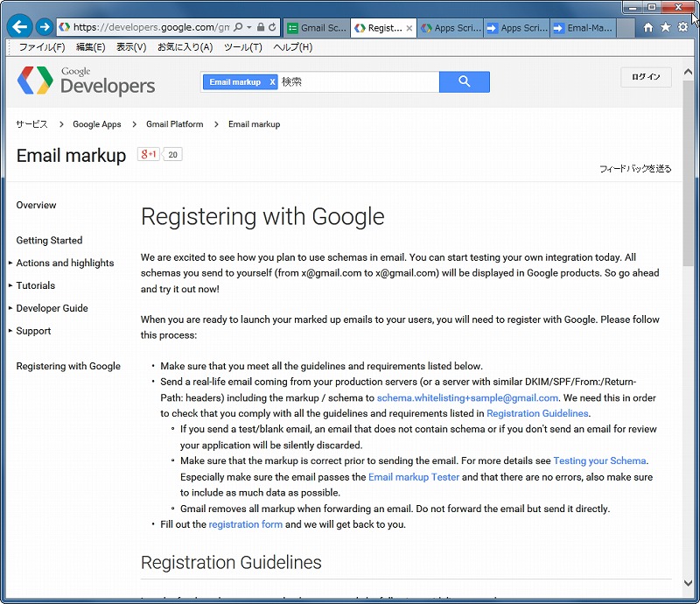
Task: Go to Gmail Platform breadcrumb
Action: coord(174,124)
